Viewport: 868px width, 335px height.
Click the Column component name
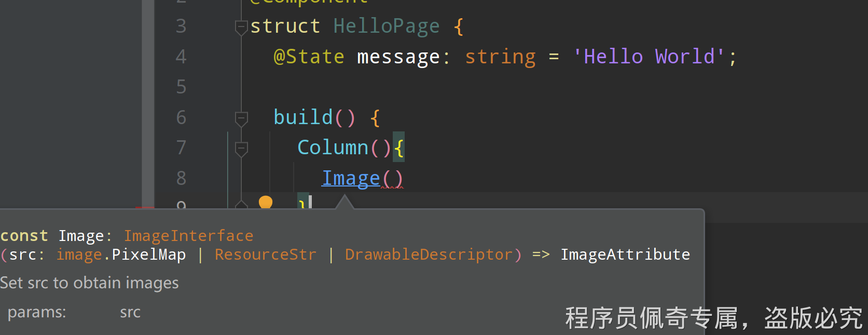333,148
